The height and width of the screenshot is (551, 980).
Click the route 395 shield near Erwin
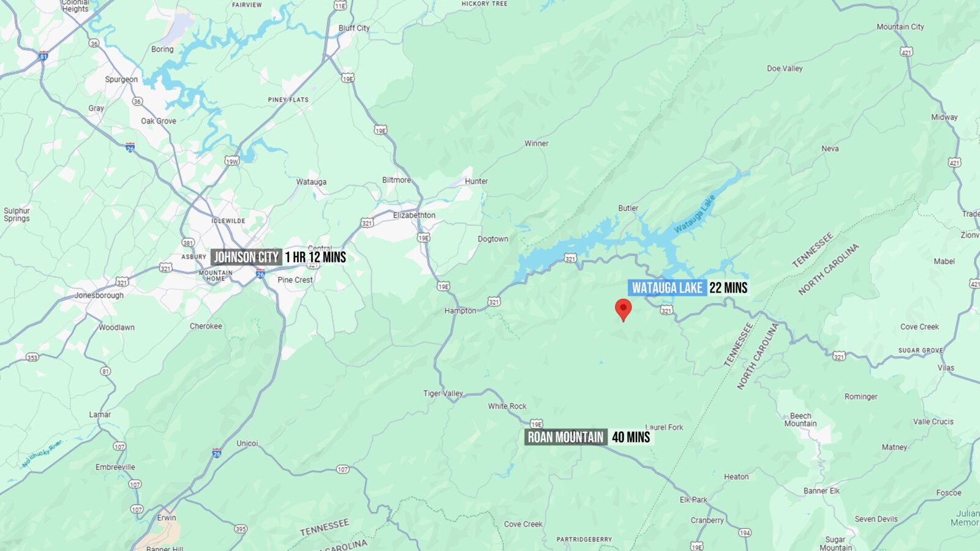(241, 529)
